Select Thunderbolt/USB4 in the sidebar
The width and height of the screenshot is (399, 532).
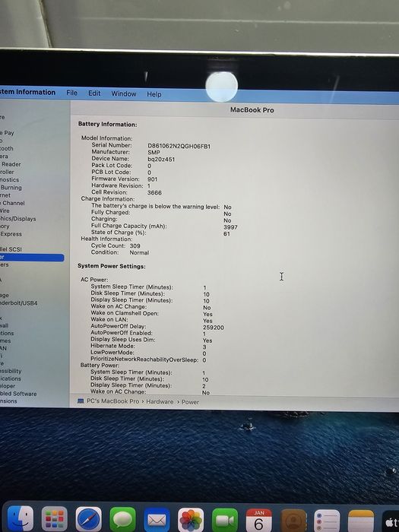pos(19,302)
